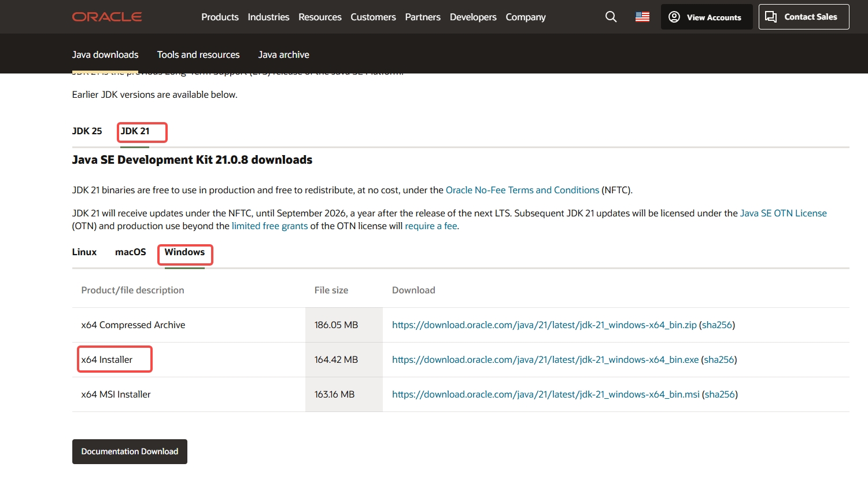Select the JDK 21 tab
This screenshot has width=868, height=478.
pyautogui.click(x=135, y=131)
